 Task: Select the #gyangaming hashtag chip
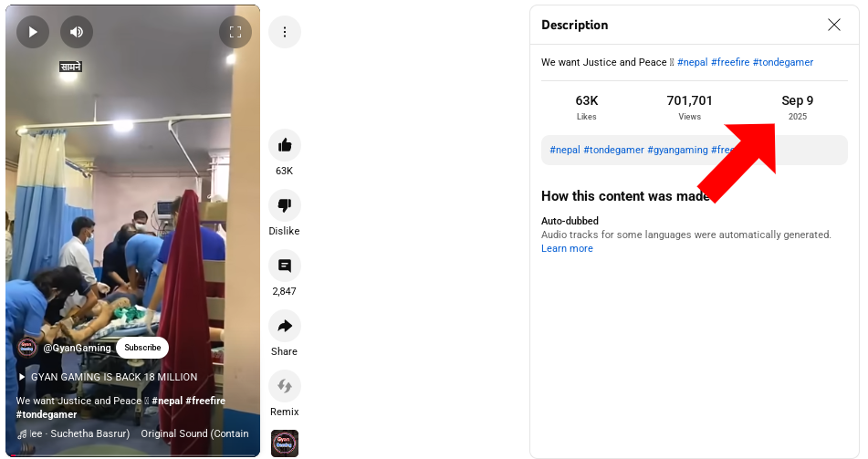[x=677, y=150]
